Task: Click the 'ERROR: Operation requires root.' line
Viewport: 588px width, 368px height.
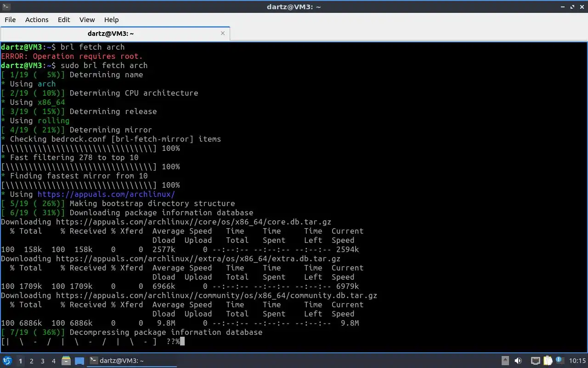Action: [72, 56]
